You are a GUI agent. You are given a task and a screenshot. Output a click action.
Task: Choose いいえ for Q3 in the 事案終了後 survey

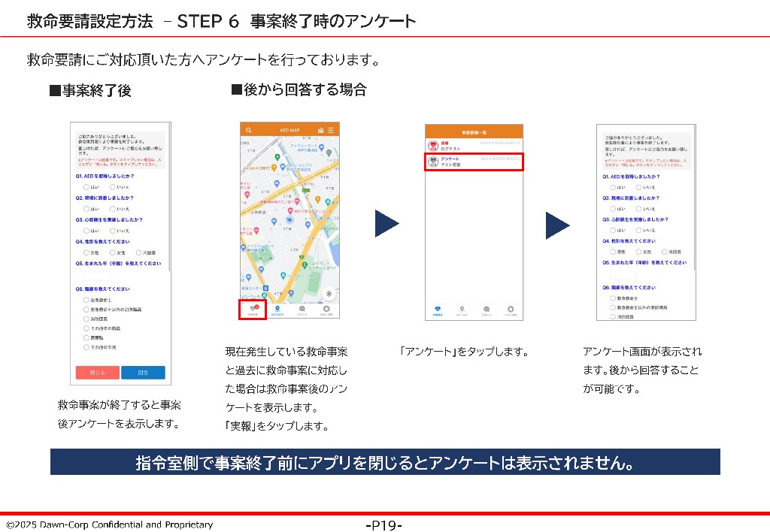[112, 231]
